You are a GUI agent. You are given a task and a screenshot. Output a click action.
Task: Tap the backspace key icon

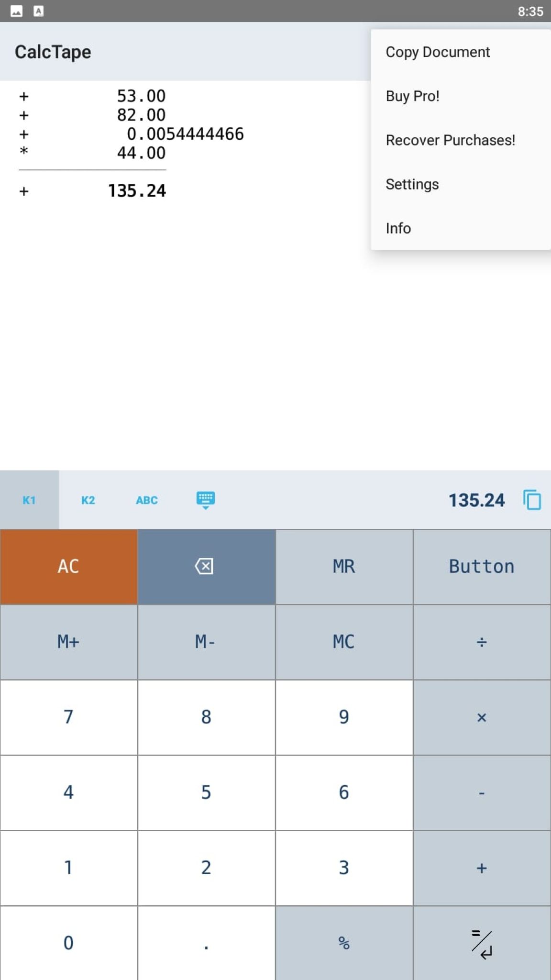[205, 566]
